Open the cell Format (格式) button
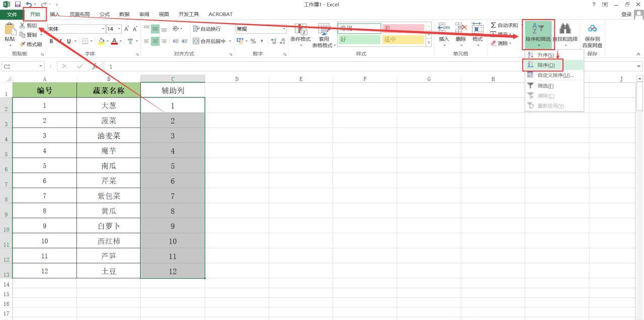 click(x=477, y=35)
